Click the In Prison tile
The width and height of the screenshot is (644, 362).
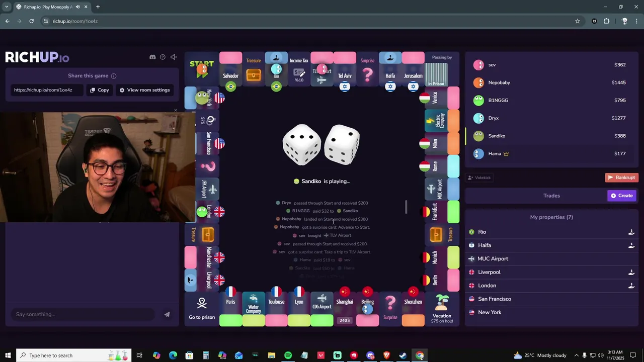point(436,74)
